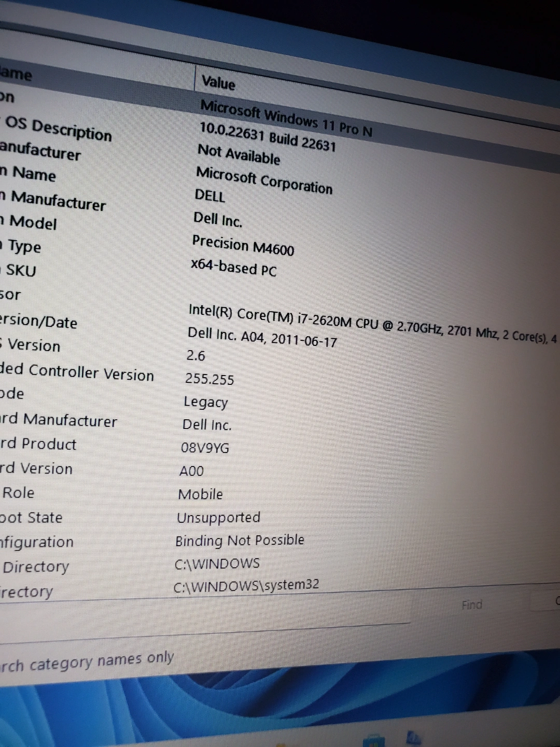Toggle Search category names only option
Screen dimensions: 560x747
pyautogui.click(x=87, y=662)
